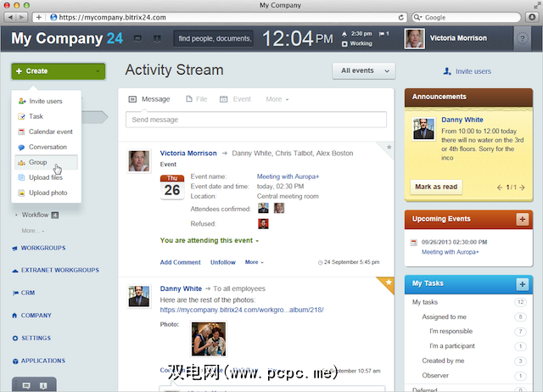Screen dimensions: 543x392
Task: Click Danny White's avatar in Announcements
Action: click(423, 128)
